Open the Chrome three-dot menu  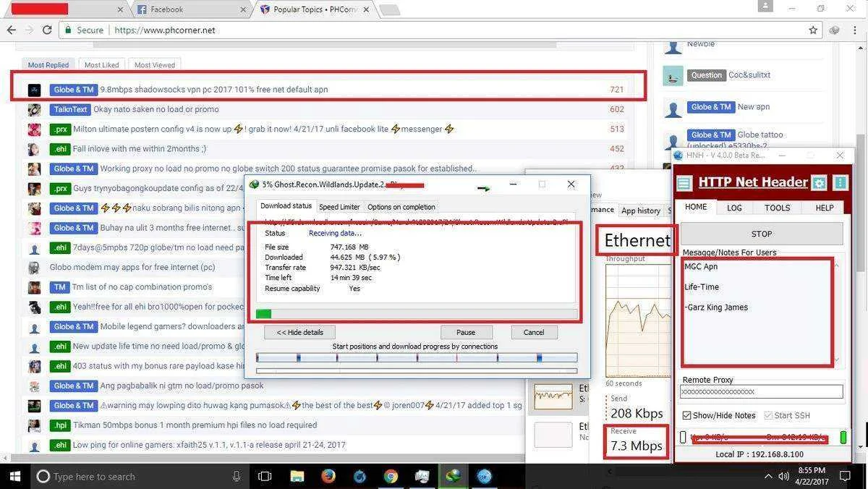pyautogui.click(x=855, y=30)
